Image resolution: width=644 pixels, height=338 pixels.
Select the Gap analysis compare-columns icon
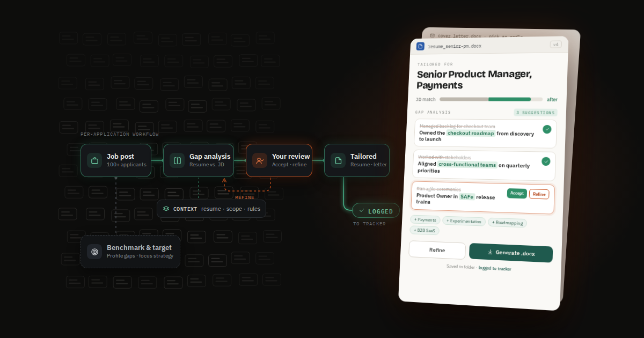177,160
